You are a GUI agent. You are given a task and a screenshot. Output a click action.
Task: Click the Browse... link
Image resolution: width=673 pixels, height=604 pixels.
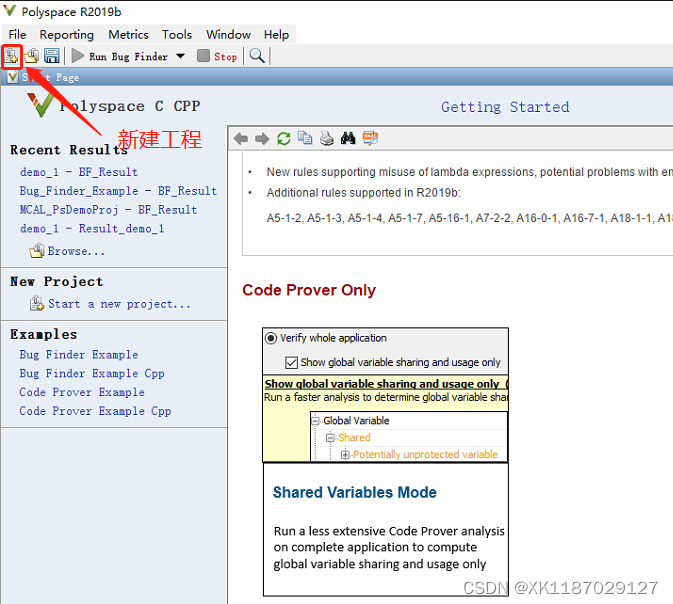tap(76, 251)
